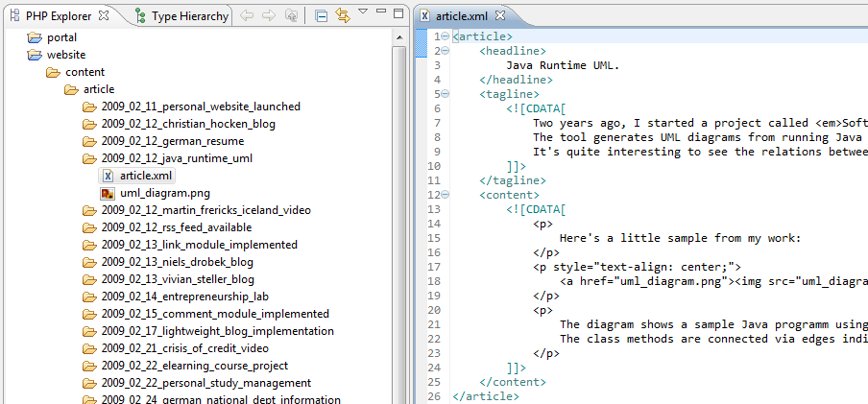Viewport: 868px width, 404px height.
Task: Select 2009_02_24_german_national_dept_information folder
Action: [221, 399]
